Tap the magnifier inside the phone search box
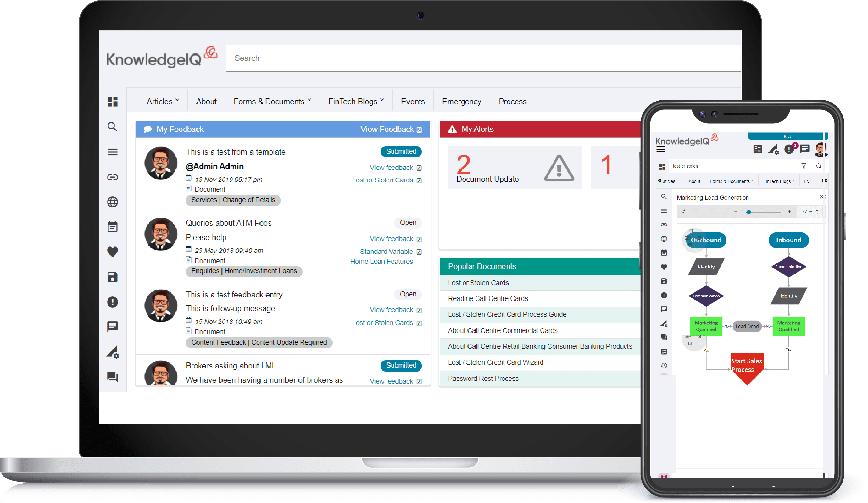Screen dimensions: 868x503 [x=819, y=166]
